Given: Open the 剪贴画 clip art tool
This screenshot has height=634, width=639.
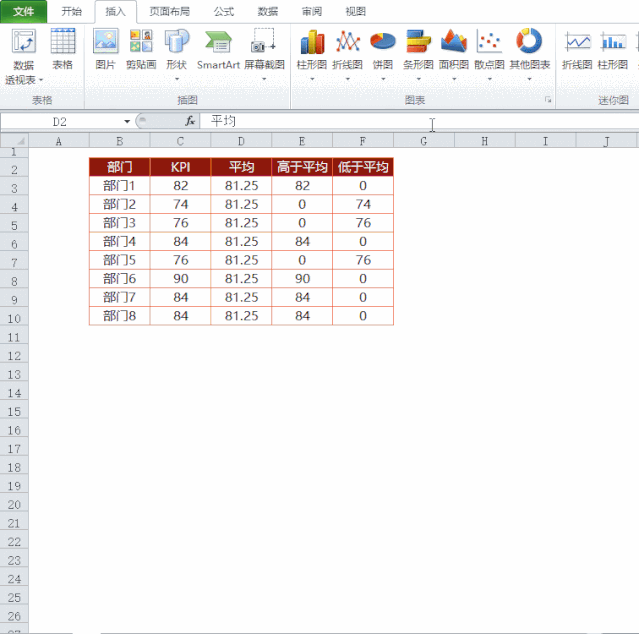Looking at the screenshot, I should [141, 48].
